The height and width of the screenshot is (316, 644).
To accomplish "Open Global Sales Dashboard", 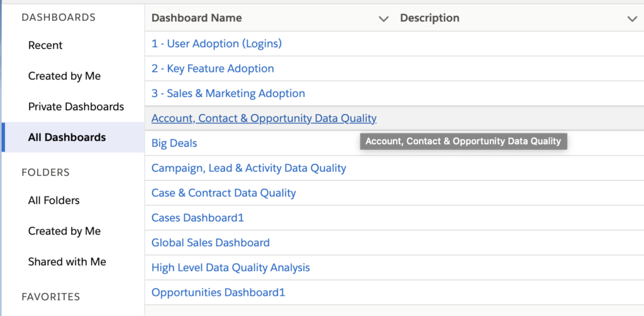I will (211, 242).
